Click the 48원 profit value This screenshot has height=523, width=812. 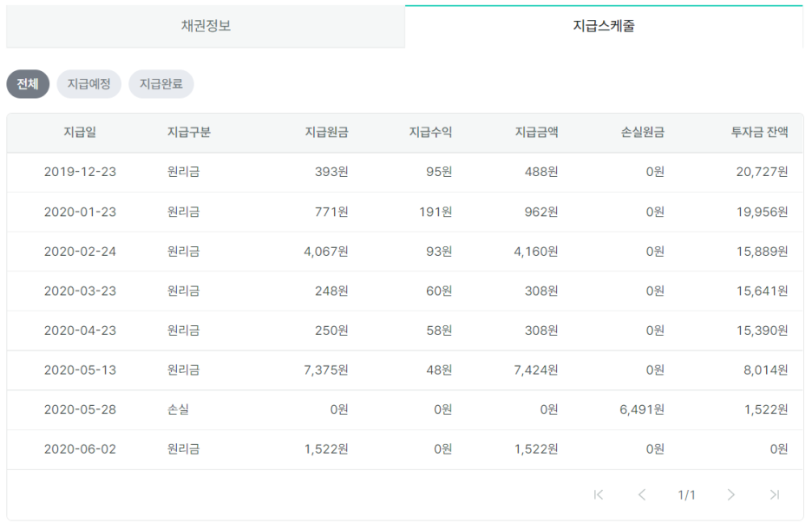pyautogui.click(x=439, y=370)
